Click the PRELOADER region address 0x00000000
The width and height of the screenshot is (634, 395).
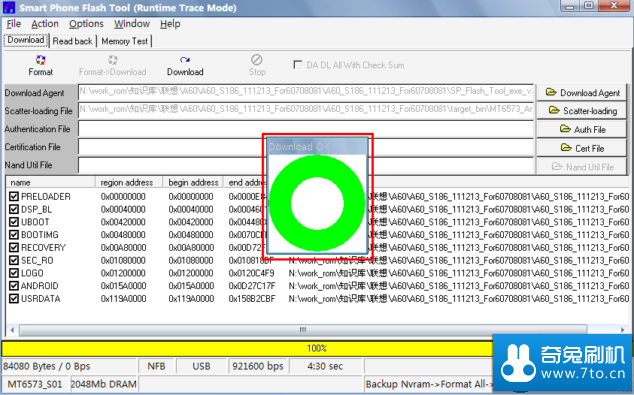(123, 196)
